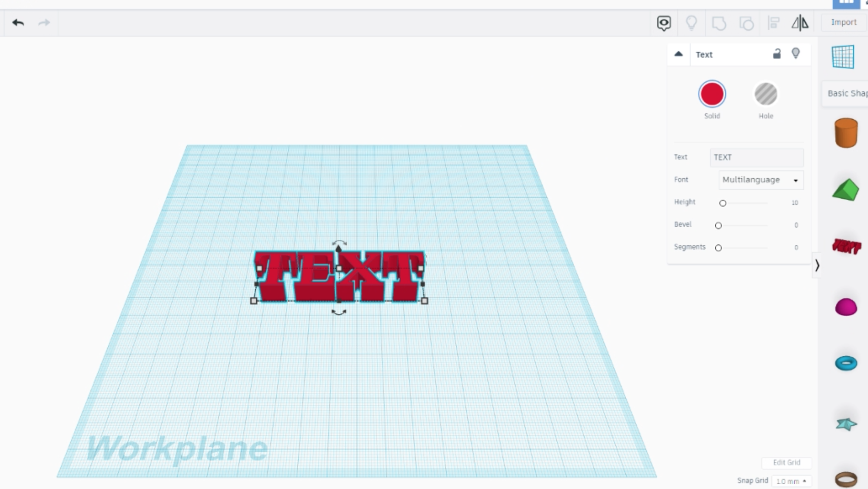Open the Snap Grid dropdown

coord(791,481)
